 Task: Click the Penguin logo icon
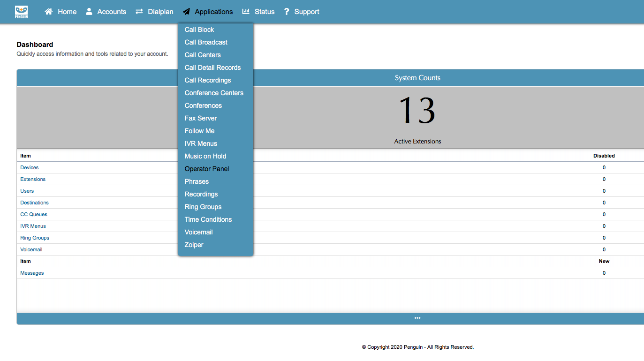[22, 12]
